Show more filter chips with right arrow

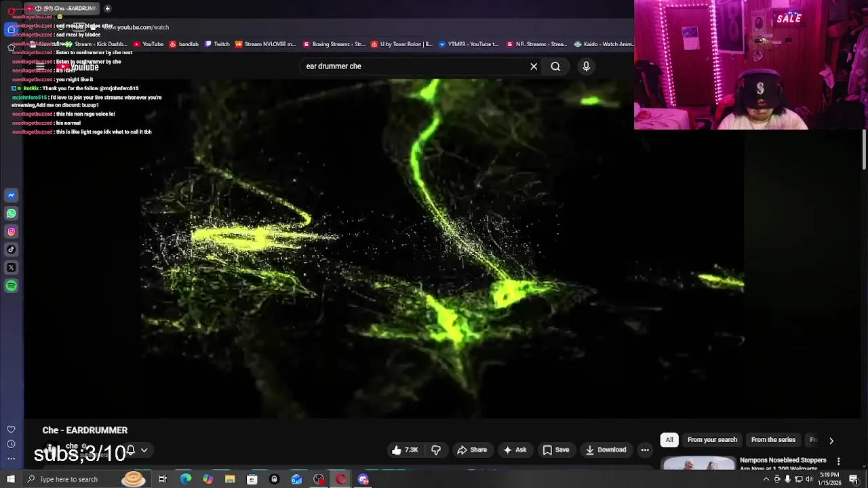(831, 441)
